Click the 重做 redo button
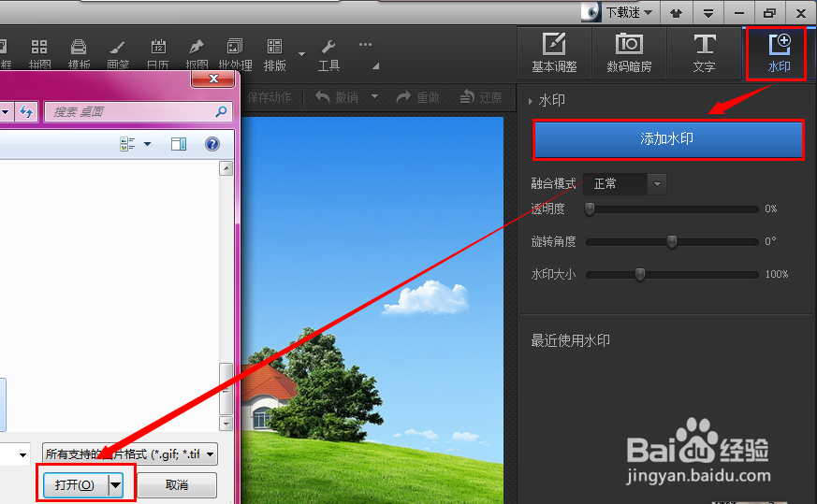The height and width of the screenshot is (504, 817). pyautogui.click(x=418, y=97)
